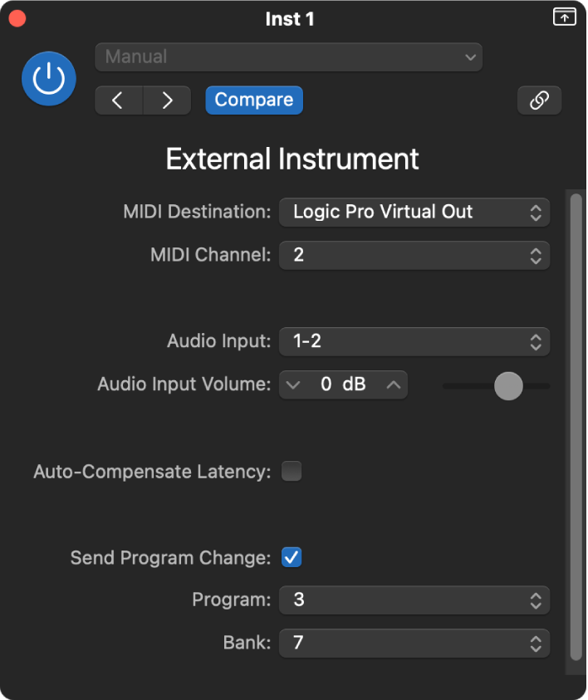Click the Audio Input Volume slider knob
Image resolution: width=588 pixels, height=700 pixels.
pyautogui.click(x=508, y=385)
